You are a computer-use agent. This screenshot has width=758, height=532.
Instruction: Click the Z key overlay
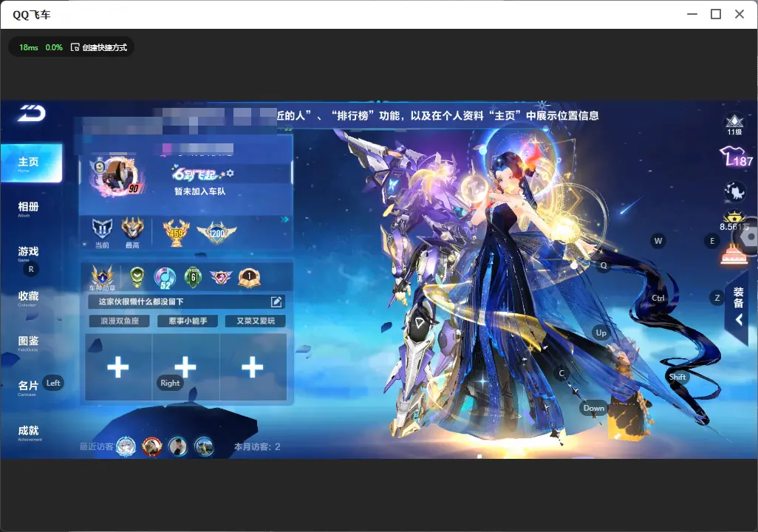click(x=717, y=298)
